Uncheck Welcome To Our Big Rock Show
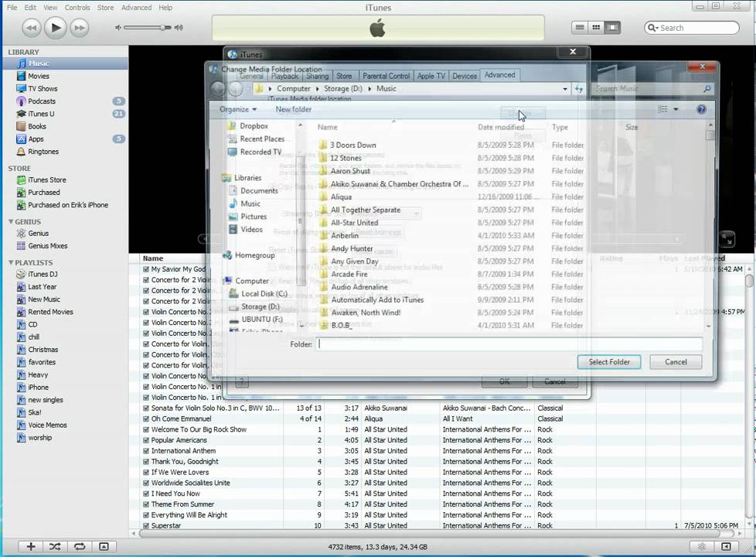Image resolution: width=756 pixels, height=557 pixels. tap(145, 429)
